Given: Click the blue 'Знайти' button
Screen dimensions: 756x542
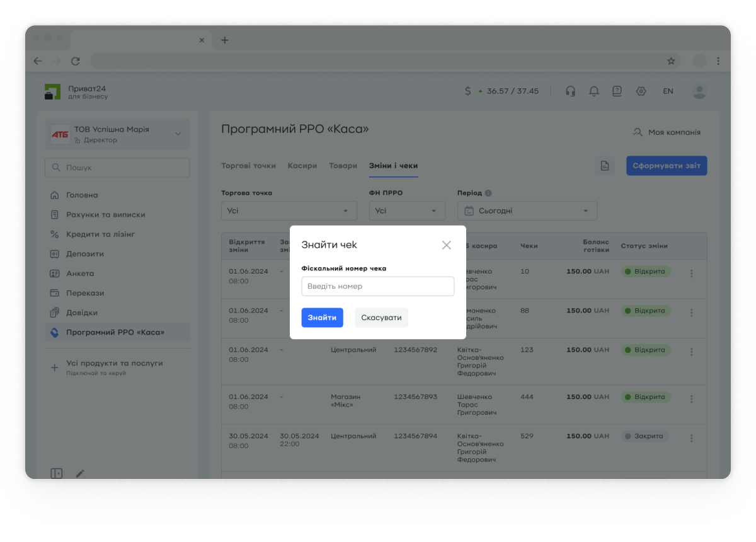Looking at the screenshot, I should tap(322, 318).
